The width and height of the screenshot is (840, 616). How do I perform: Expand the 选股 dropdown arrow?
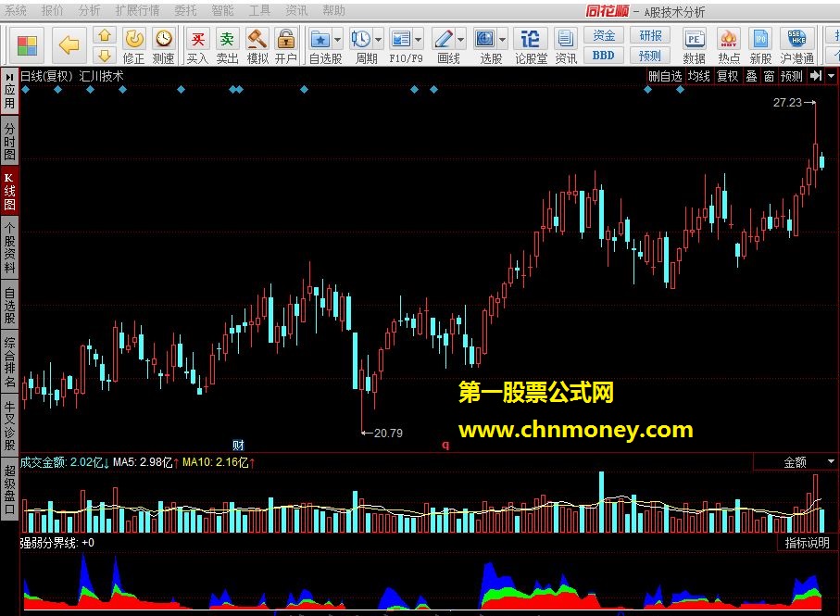(x=503, y=40)
